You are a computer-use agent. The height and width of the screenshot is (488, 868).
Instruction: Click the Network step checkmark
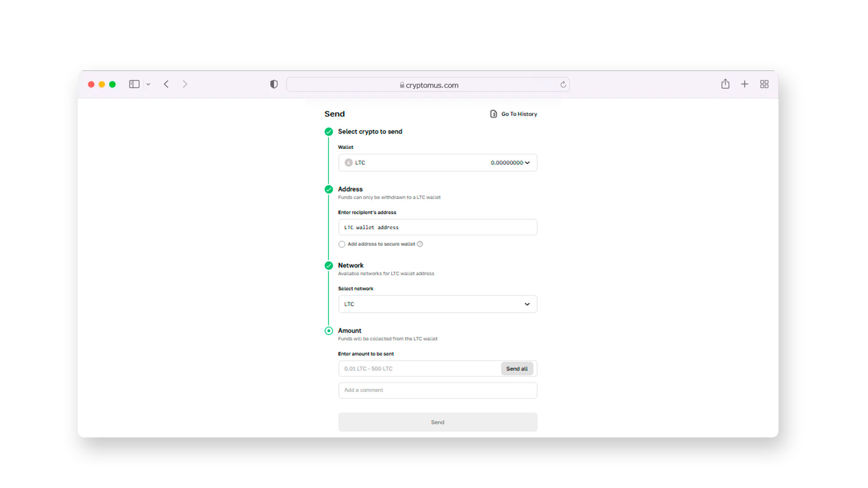pos(329,266)
